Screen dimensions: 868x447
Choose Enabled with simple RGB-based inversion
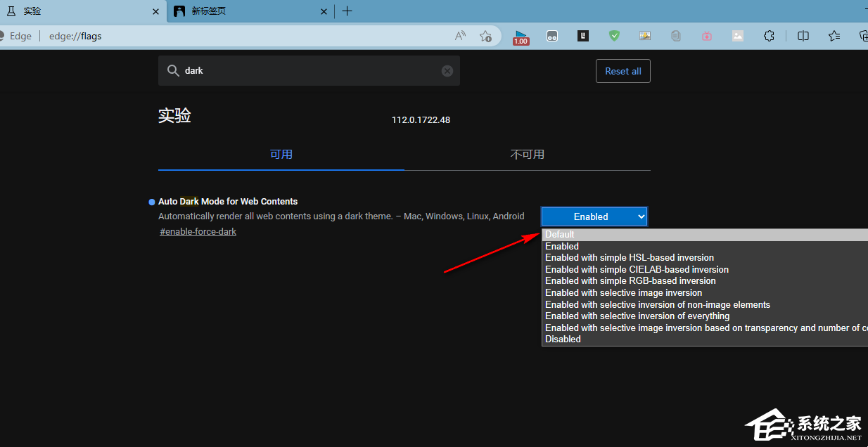[630, 281]
